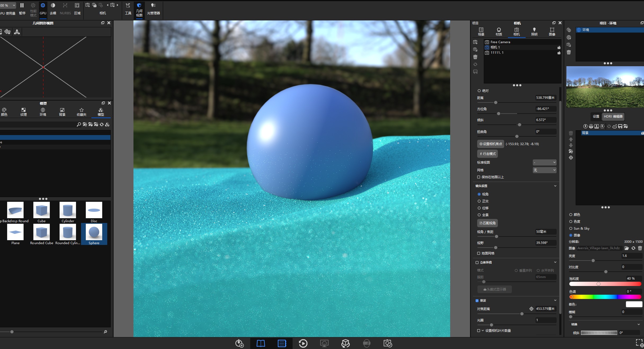Enable the 保持在地面以上 checkbox
644x349 pixels.
tap(478, 177)
